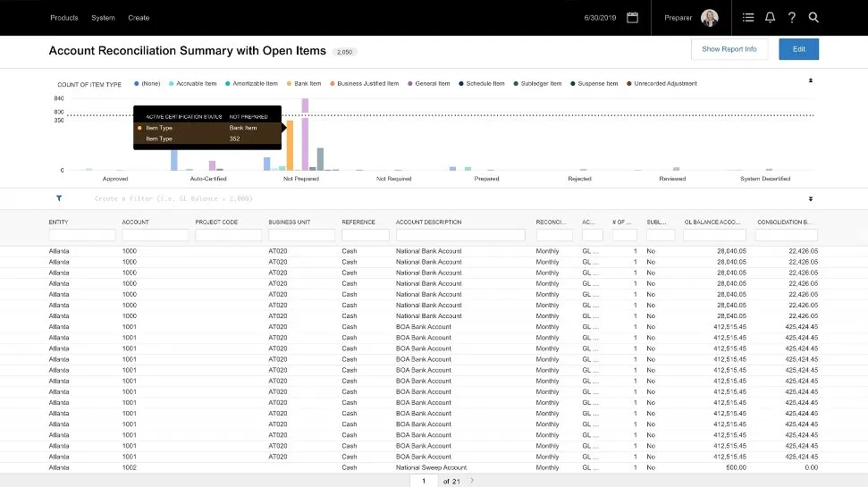Open the calendar date picker icon

pos(632,17)
